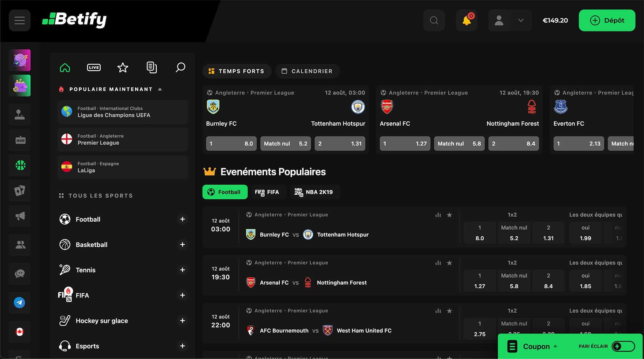Select the LIVE icon in the sports navigation
This screenshot has height=359, width=644.
(94, 67)
